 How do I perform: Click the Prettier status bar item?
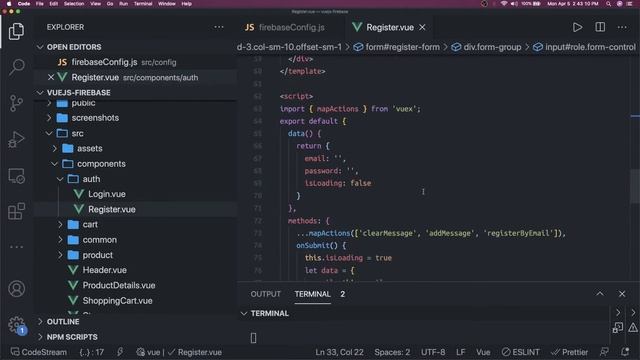[x=569, y=352]
